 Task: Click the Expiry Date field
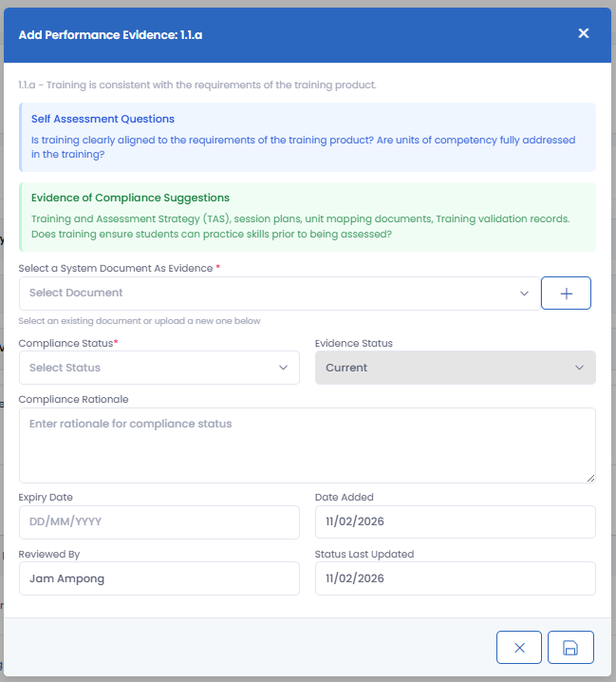tap(159, 521)
